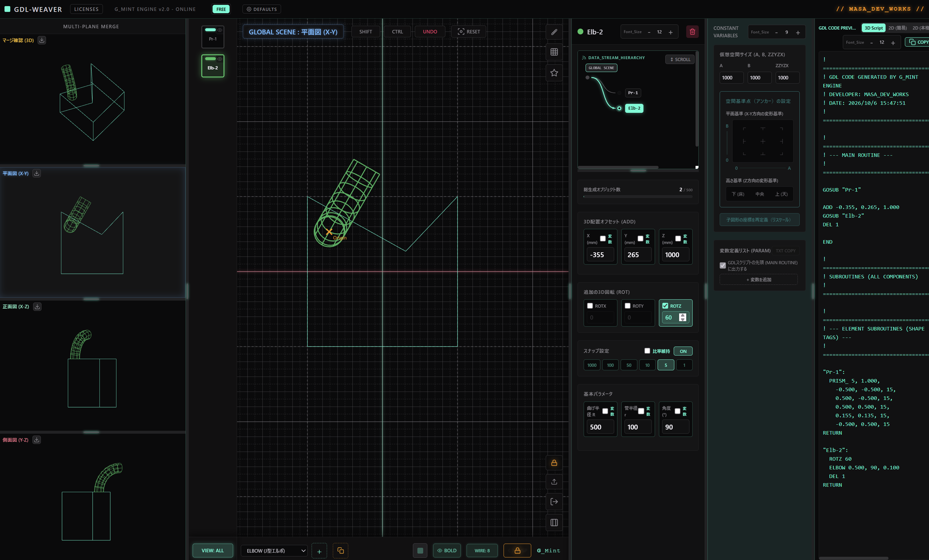Click the RESET view button

pyautogui.click(x=468, y=32)
